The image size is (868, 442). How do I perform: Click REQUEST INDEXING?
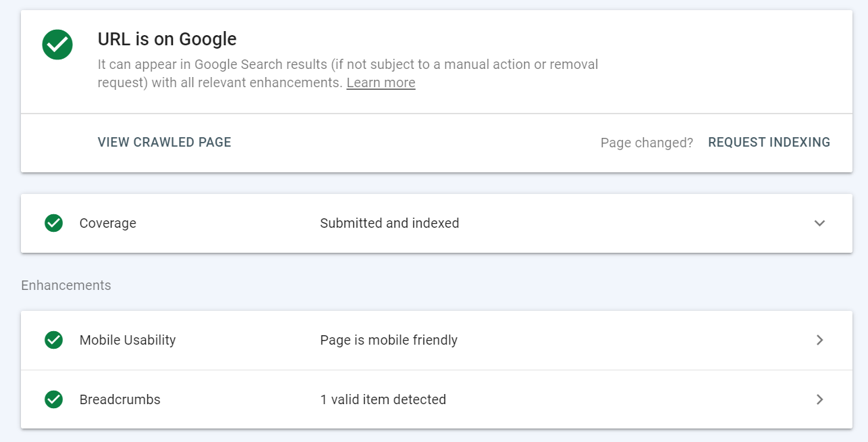point(769,142)
